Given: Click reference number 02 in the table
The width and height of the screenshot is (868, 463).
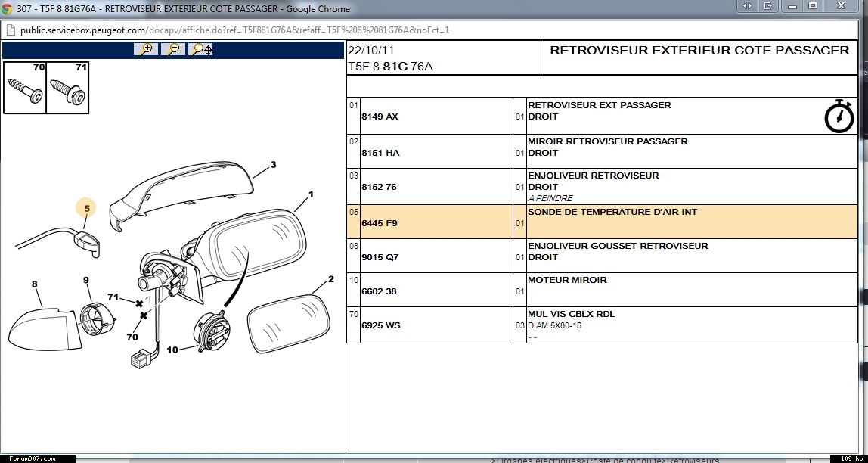Looking at the screenshot, I should pyautogui.click(x=354, y=141).
